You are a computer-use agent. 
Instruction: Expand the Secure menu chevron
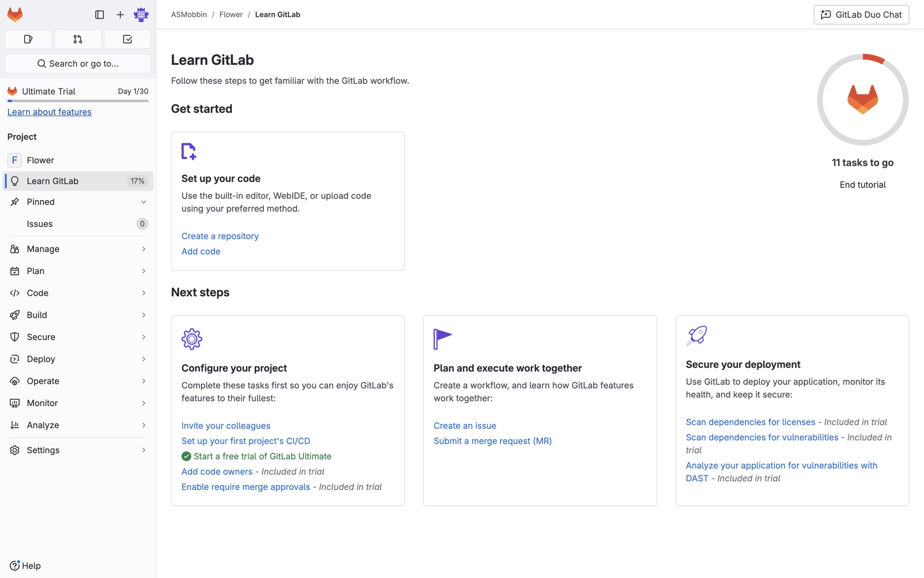pos(143,337)
